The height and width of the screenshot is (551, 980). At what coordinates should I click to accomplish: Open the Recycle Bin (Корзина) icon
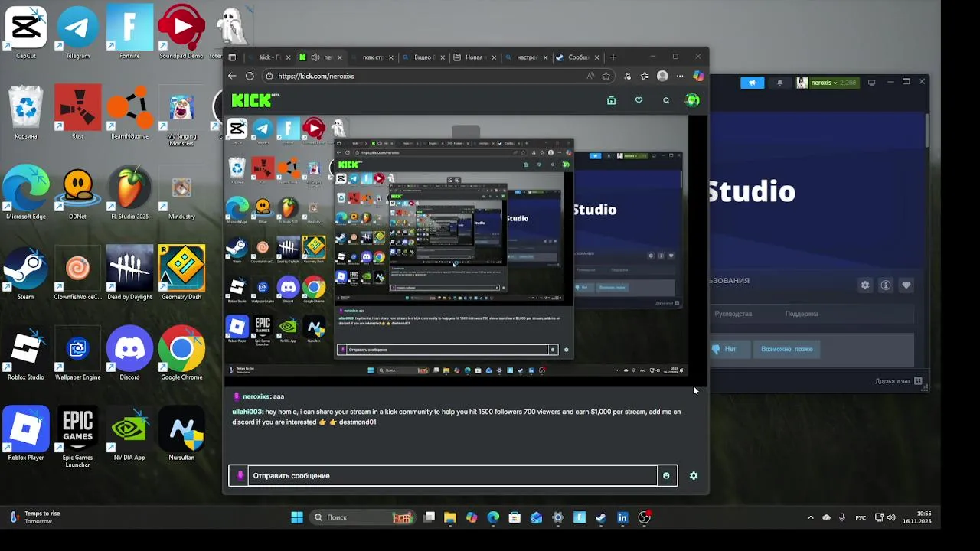pyautogui.click(x=26, y=113)
